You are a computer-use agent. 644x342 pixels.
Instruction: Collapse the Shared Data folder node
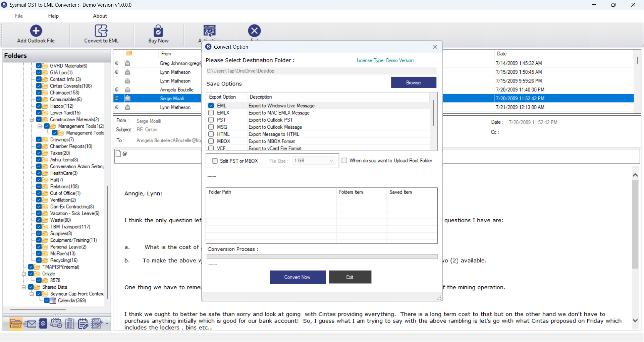24,287
